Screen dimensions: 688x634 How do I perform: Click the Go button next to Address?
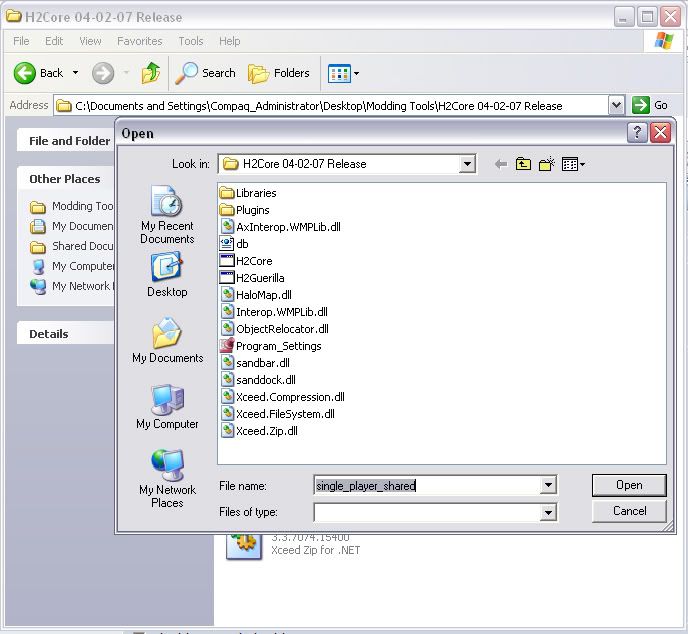(650, 105)
